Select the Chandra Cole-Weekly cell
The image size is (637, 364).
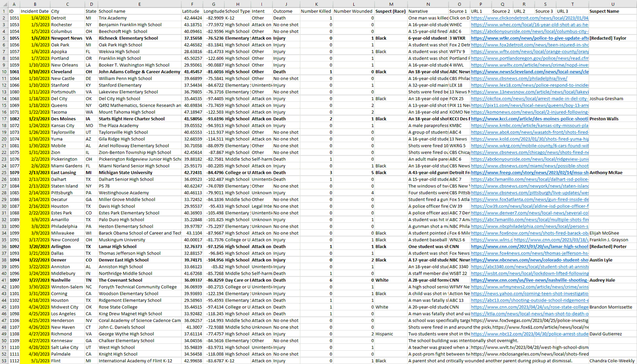(x=613, y=361)
